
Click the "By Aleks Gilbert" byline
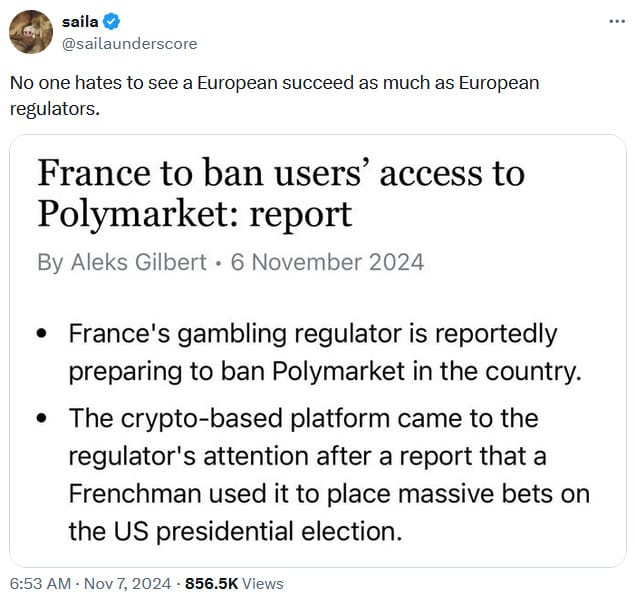[x=119, y=263]
